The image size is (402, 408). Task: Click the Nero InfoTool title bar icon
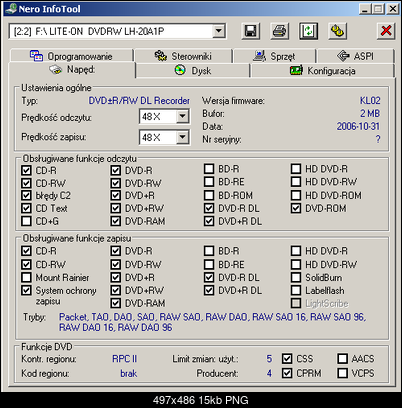11,9
